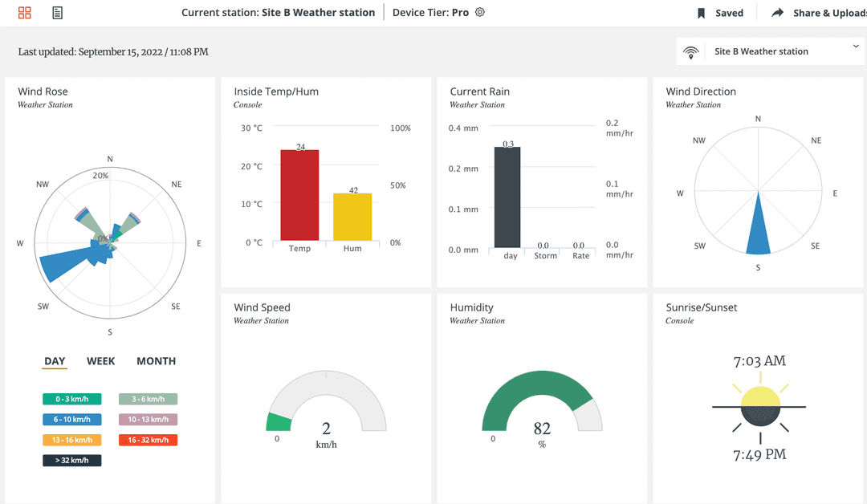The height and width of the screenshot is (504, 867).
Task: Open the list view document icon
Action: (x=57, y=13)
